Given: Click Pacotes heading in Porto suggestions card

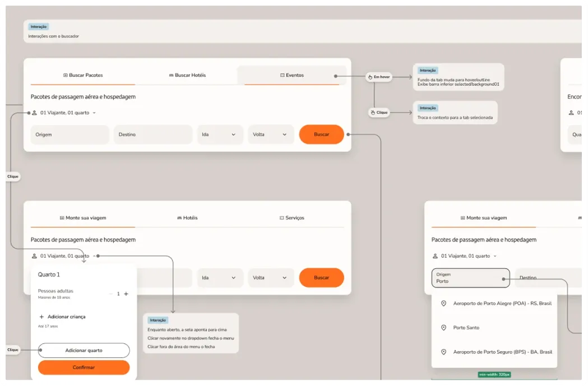Looking at the screenshot, I should (484, 240).
